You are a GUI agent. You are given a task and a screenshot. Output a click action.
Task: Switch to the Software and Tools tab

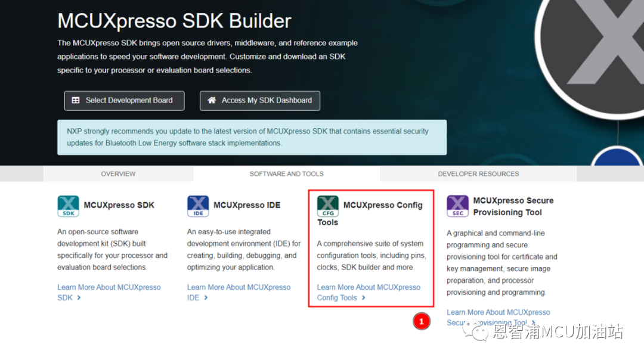tap(287, 173)
